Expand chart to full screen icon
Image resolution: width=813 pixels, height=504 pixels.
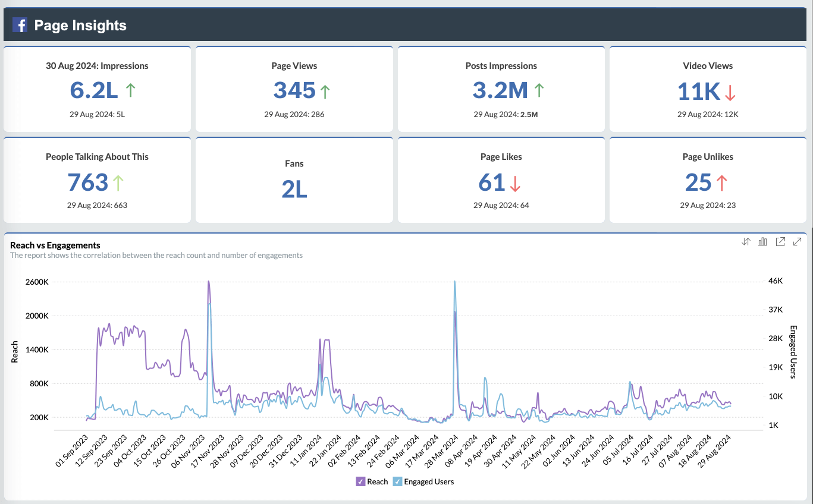coord(798,241)
